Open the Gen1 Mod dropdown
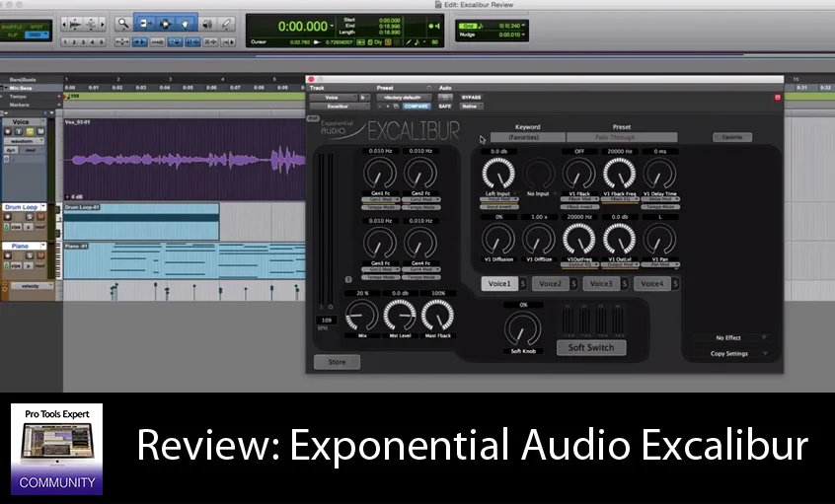835x504 pixels. tap(380, 199)
